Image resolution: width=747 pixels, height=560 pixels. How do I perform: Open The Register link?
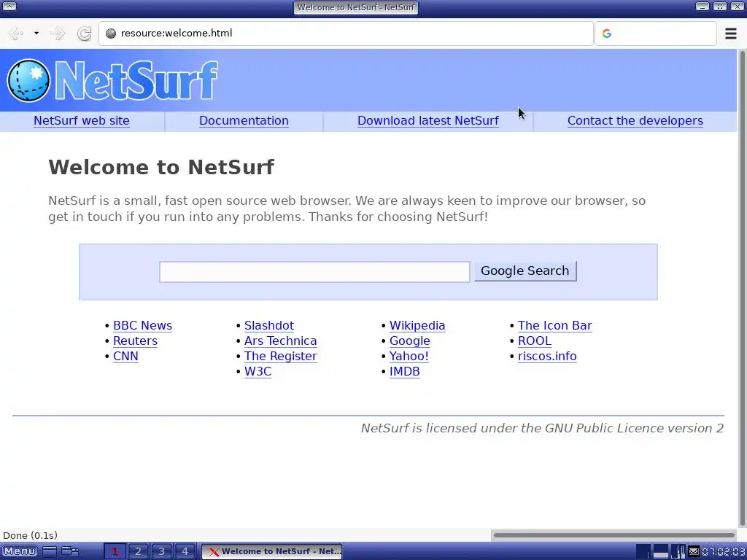pyautogui.click(x=281, y=356)
